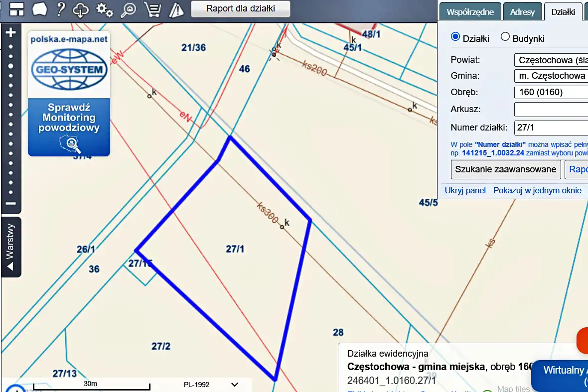Select the Budynki radio button
Image resolution: width=588 pixels, height=392 pixels.
(505, 37)
